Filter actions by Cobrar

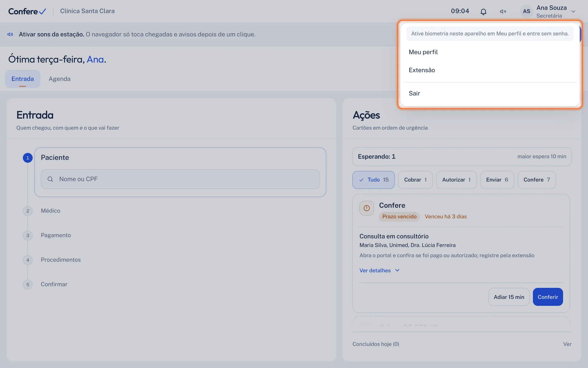point(415,180)
